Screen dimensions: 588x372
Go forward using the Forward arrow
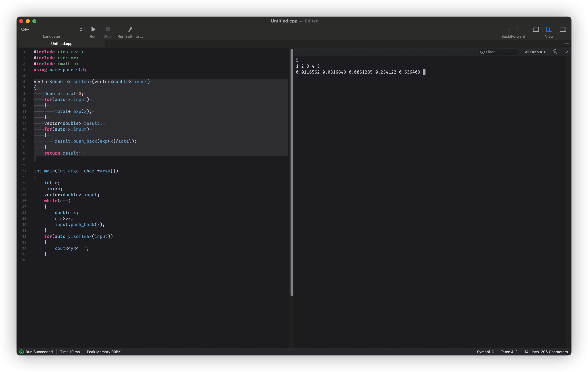point(517,29)
